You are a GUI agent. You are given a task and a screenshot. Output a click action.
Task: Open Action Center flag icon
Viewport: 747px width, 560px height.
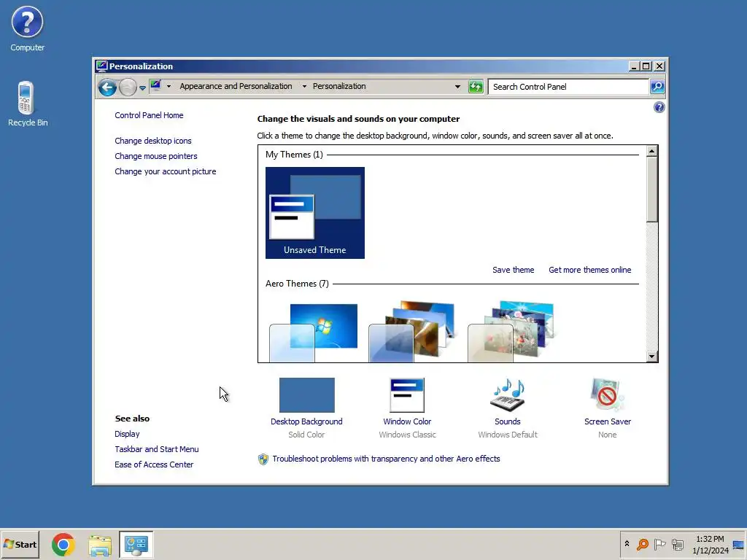(x=659, y=544)
